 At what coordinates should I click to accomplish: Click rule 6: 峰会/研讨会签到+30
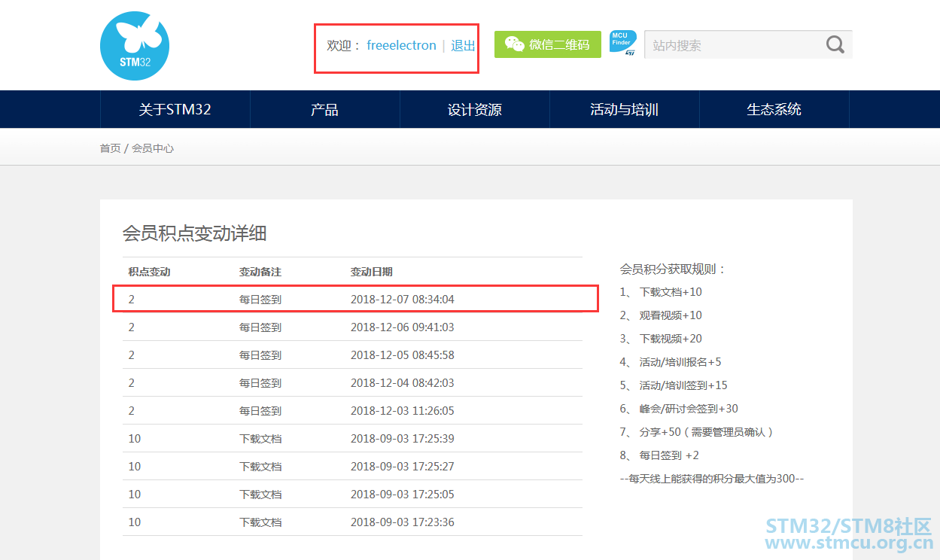pos(679,409)
